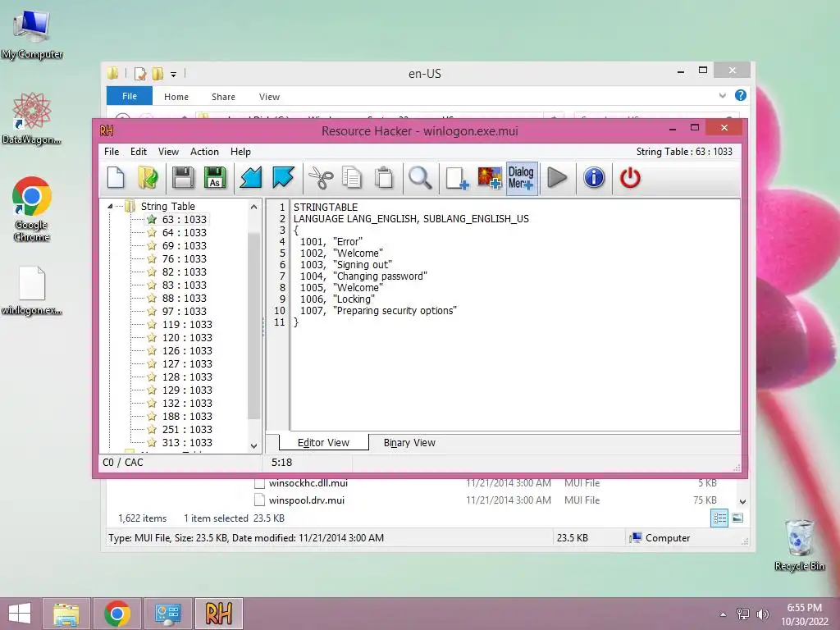Image resolution: width=840 pixels, height=630 pixels.
Task: Select string table entry 132 : 1033
Action: (187, 403)
